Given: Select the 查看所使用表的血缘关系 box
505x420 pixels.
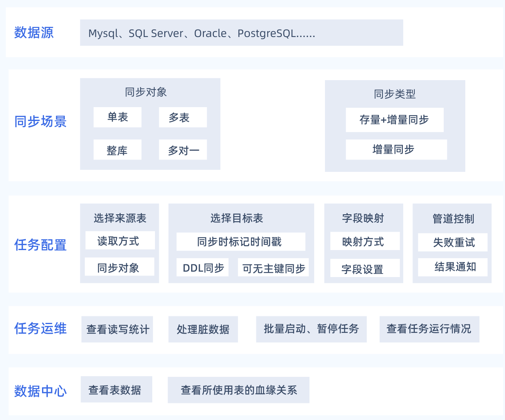Looking at the screenshot, I should pyautogui.click(x=239, y=390).
